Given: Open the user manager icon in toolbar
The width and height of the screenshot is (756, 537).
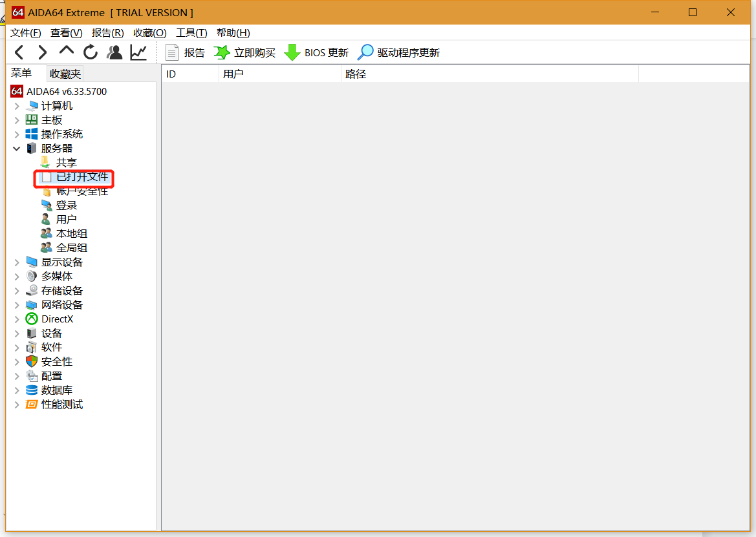Looking at the screenshot, I should [114, 52].
